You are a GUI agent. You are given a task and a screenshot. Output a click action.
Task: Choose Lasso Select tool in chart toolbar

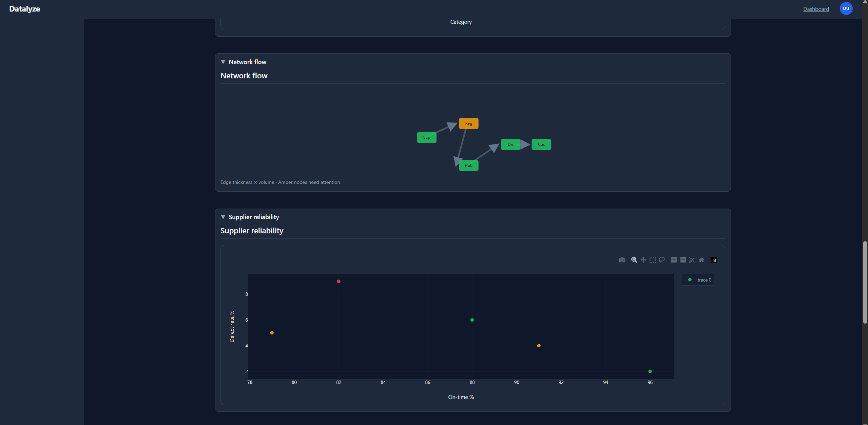661,260
